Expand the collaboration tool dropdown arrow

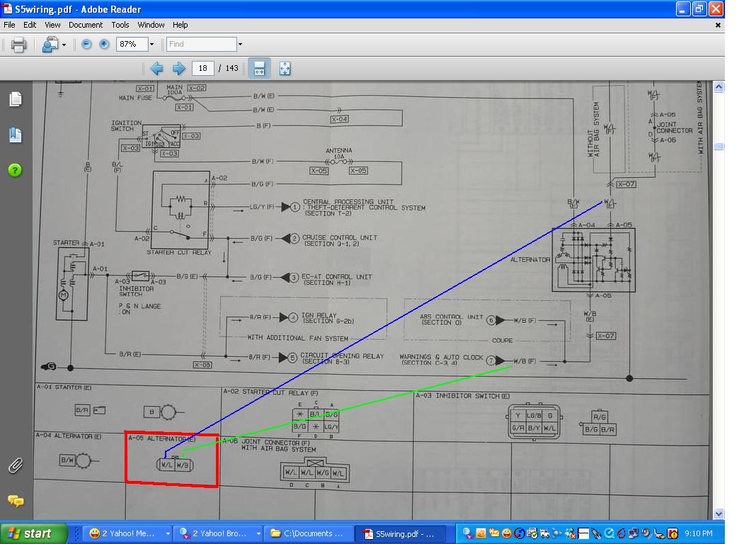(64, 45)
